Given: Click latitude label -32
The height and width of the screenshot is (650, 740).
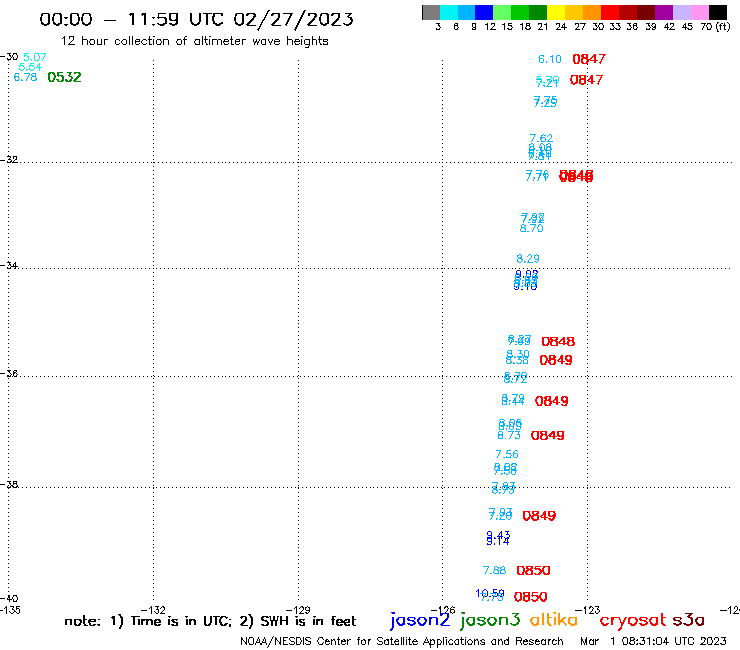Looking at the screenshot, I should tap(9, 160).
